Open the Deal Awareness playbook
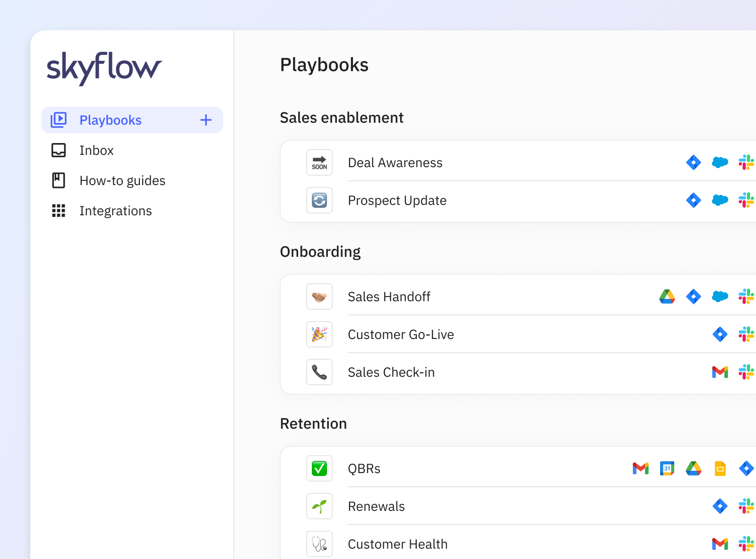756x559 pixels. click(395, 162)
